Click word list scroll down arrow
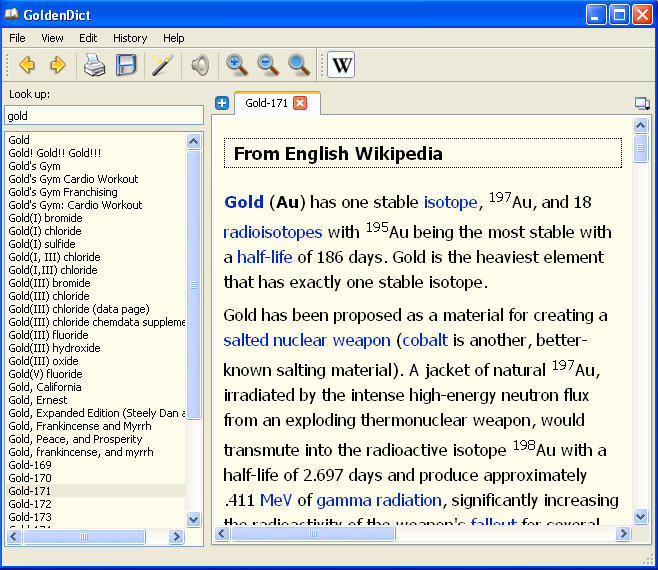Screen dimensions: 658x570 coord(193,520)
